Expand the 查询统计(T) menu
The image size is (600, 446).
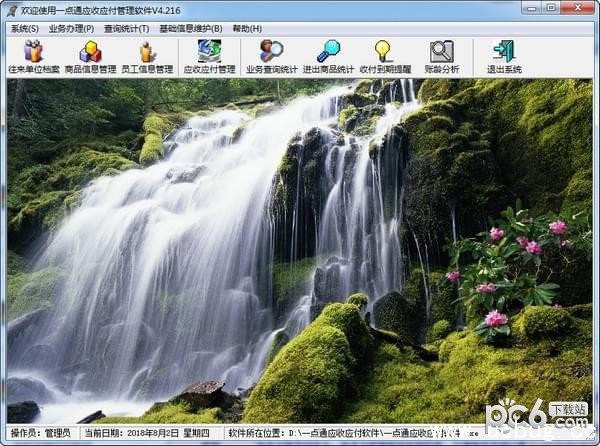pos(126,29)
